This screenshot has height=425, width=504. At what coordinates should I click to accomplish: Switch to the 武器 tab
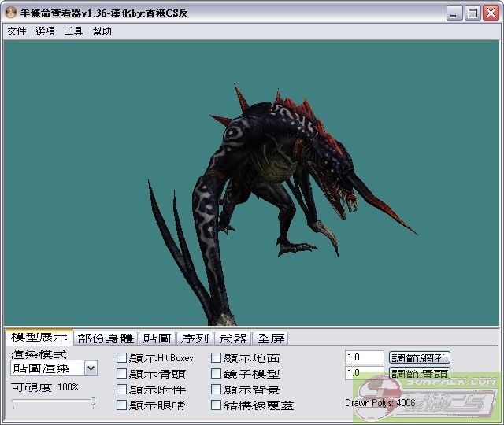click(x=233, y=338)
